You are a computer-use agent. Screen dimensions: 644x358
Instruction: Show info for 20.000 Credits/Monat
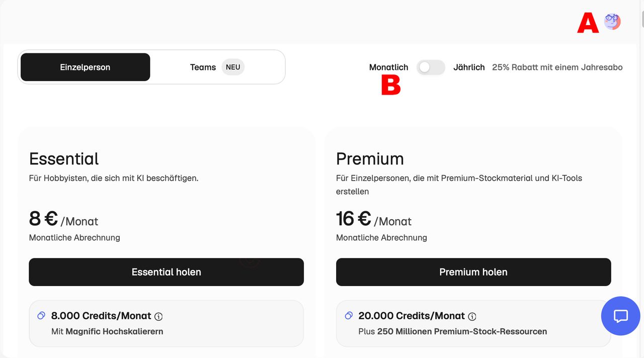pyautogui.click(x=472, y=316)
